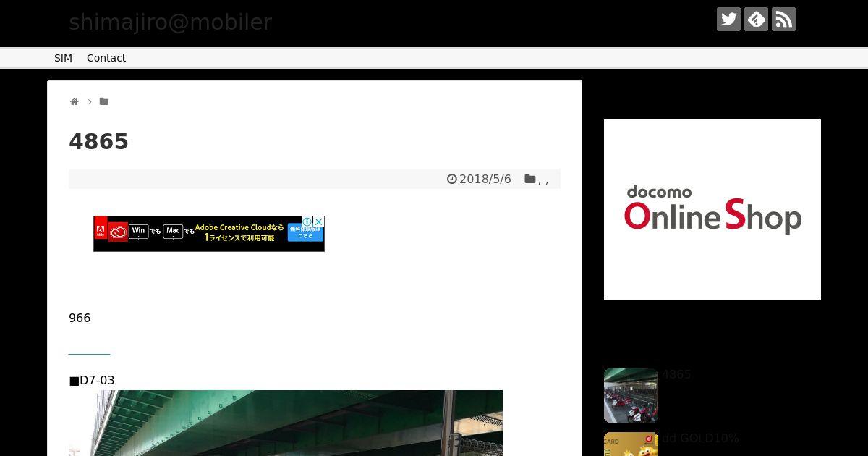The width and height of the screenshot is (868, 456).
Task: Click the blue button on Adobe ad
Action: click(x=305, y=232)
